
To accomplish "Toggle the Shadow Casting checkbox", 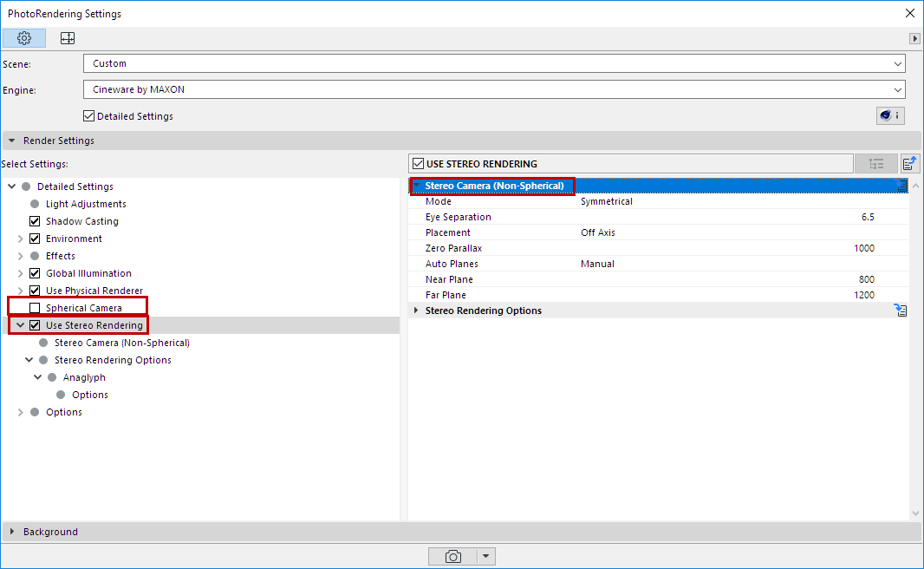I will [35, 221].
